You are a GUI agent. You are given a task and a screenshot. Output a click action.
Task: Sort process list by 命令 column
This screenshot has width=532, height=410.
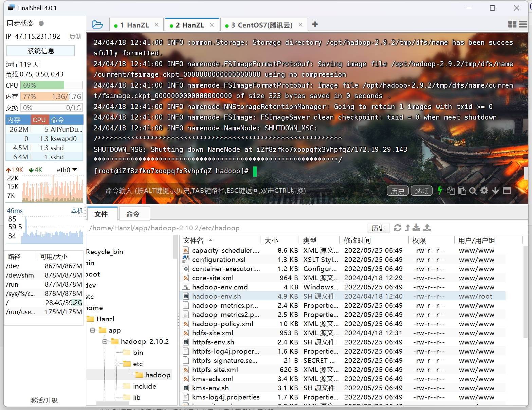[66, 120]
